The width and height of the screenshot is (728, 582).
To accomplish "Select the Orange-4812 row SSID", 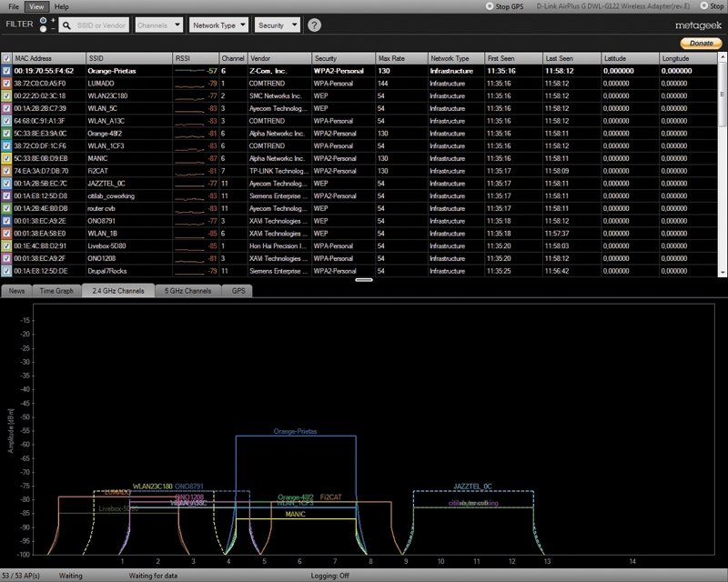I will pos(105,133).
